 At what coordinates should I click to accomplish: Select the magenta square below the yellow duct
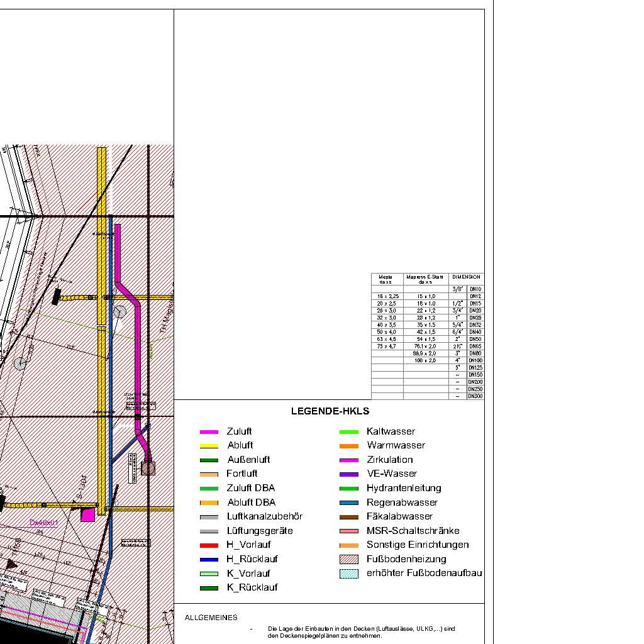tap(87, 515)
